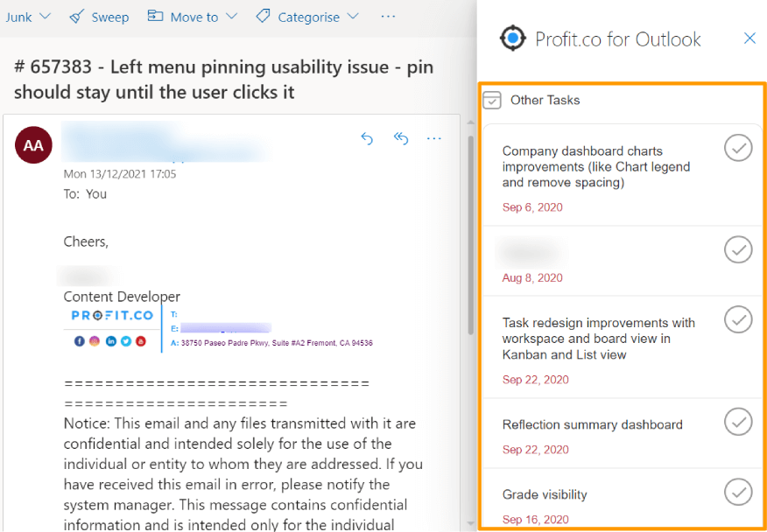Click the Other Tasks heading
The height and width of the screenshot is (532, 767).
(545, 101)
